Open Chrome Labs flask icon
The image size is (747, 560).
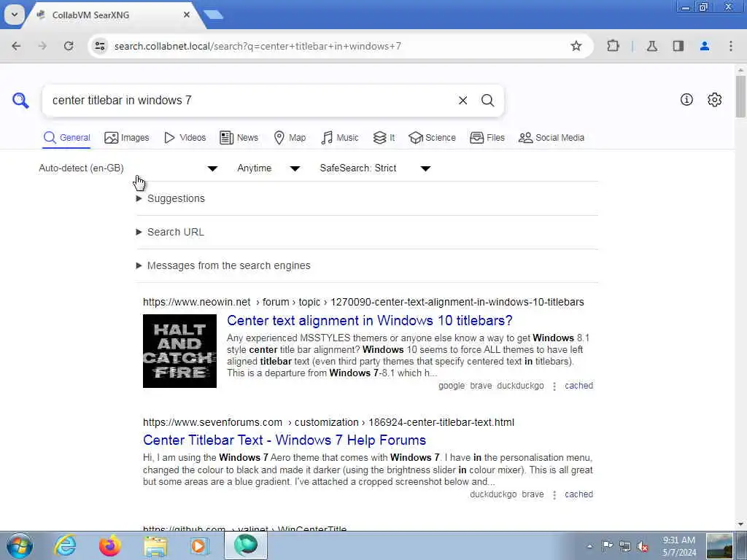coord(651,46)
